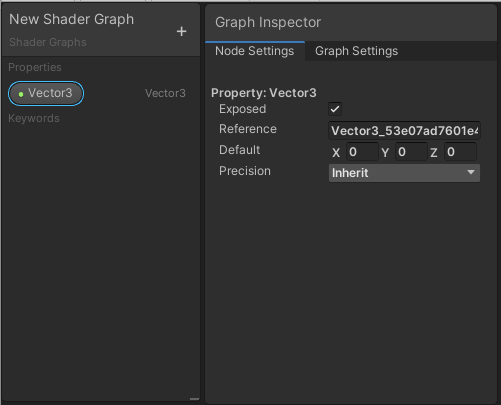Click the Precision dropdown arrow
The width and height of the screenshot is (501, 405).
pos(471,172)
